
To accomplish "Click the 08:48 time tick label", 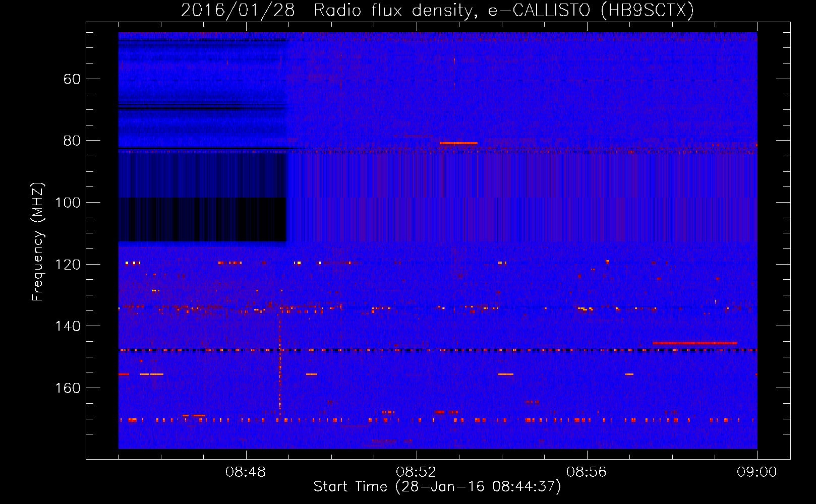I will pos(246,472).
